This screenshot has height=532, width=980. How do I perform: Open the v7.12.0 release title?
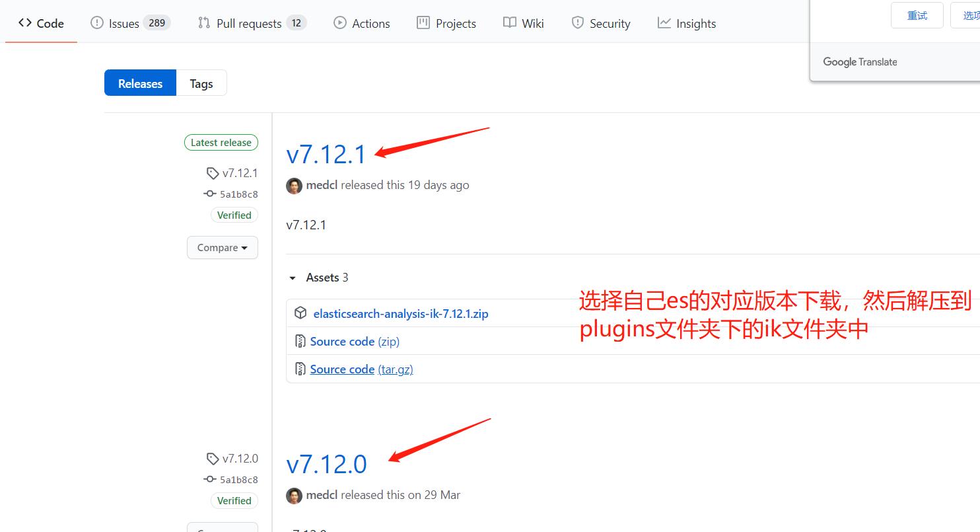(x=327, y=464)
